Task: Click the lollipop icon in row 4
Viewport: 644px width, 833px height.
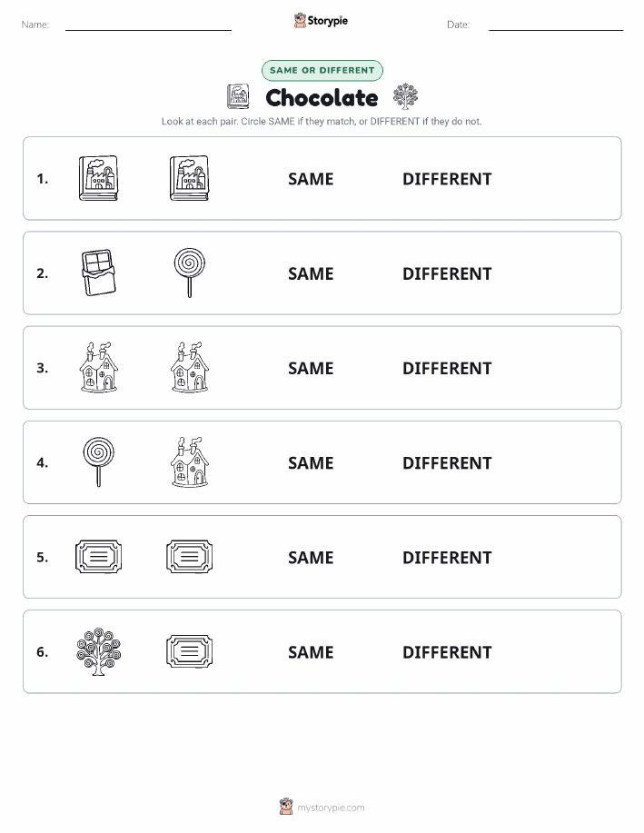Action: [98, 461]
